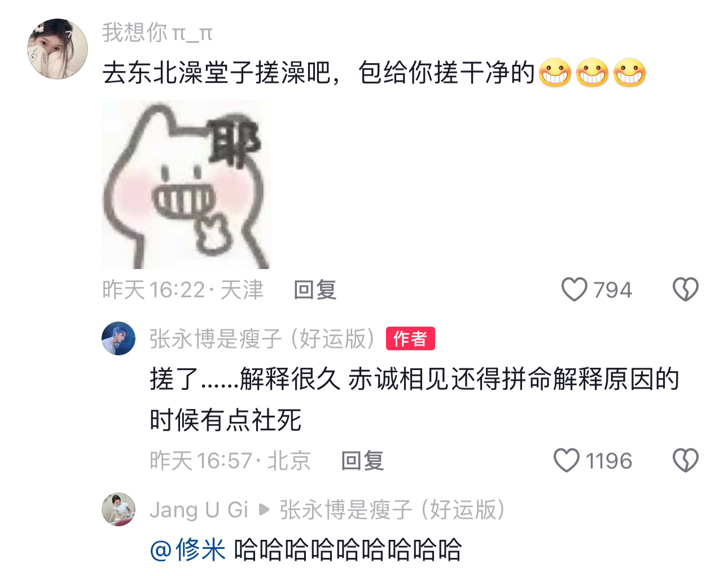
Task: Open 张永博是瘦子 (好运版) author username
Action: point(262,338)
